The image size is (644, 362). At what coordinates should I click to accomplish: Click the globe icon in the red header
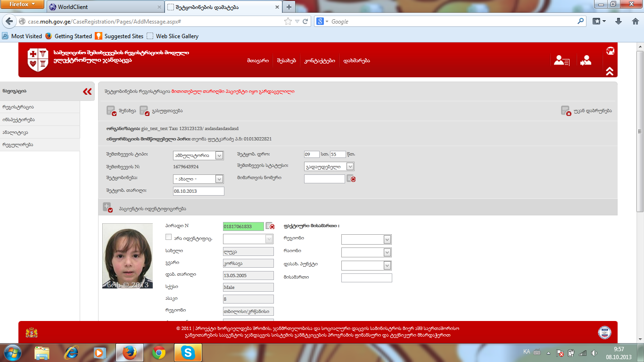pyautogui.click(x=610, y=51)
